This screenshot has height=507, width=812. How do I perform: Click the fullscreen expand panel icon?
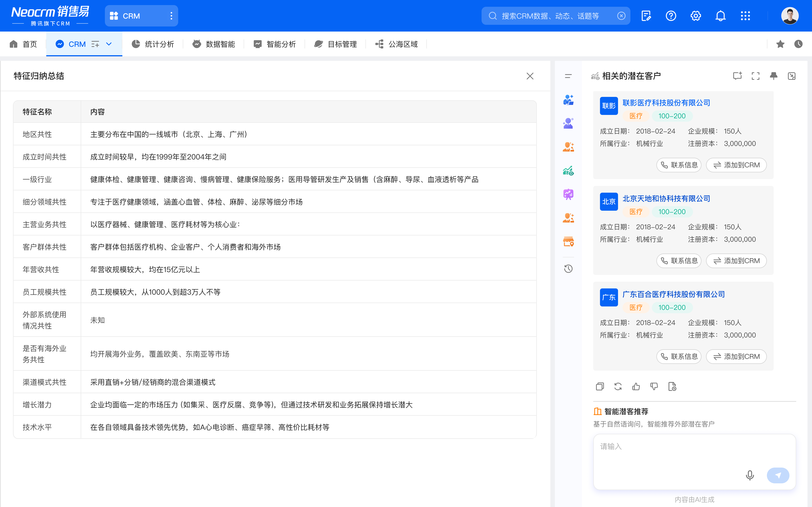[x=756, y=76]
